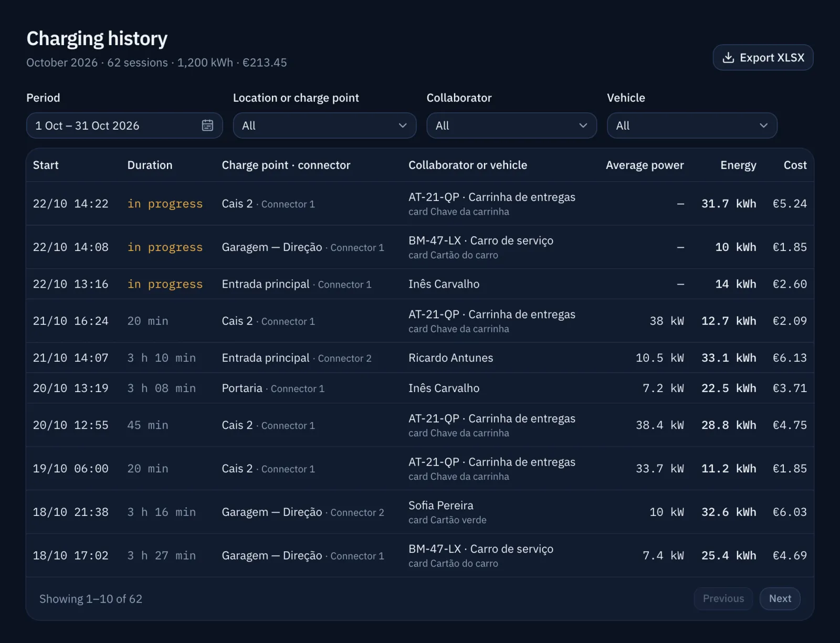Click Entrada principal · Connector 2 cell
This screenshot has width=840, height=643.
pyautogui.click(x=296, y=358)
